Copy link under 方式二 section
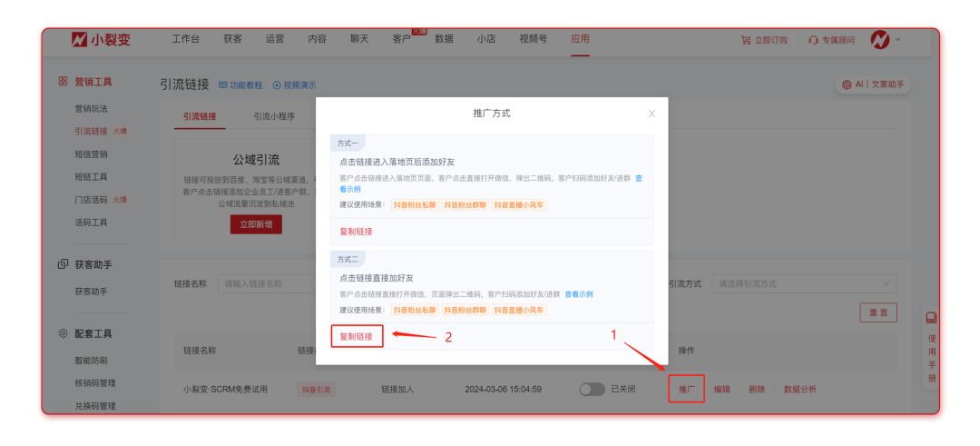The image size is (980, 446). (x=356, y=336)
